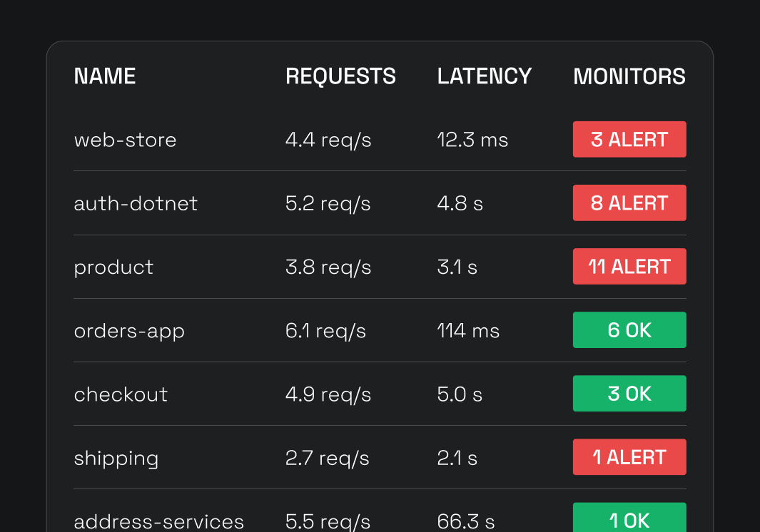Sort by the LATENCY column header
Screen dimensions: 760x532
click(x=484, y=76)
